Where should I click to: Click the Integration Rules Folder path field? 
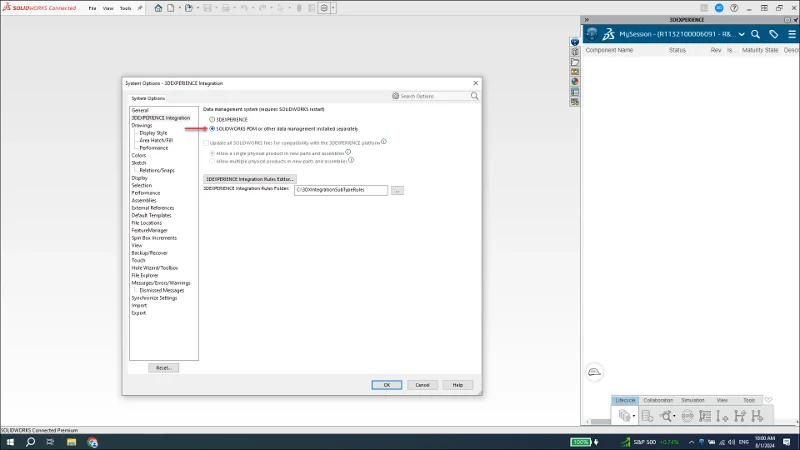click(x=340, y=189)
